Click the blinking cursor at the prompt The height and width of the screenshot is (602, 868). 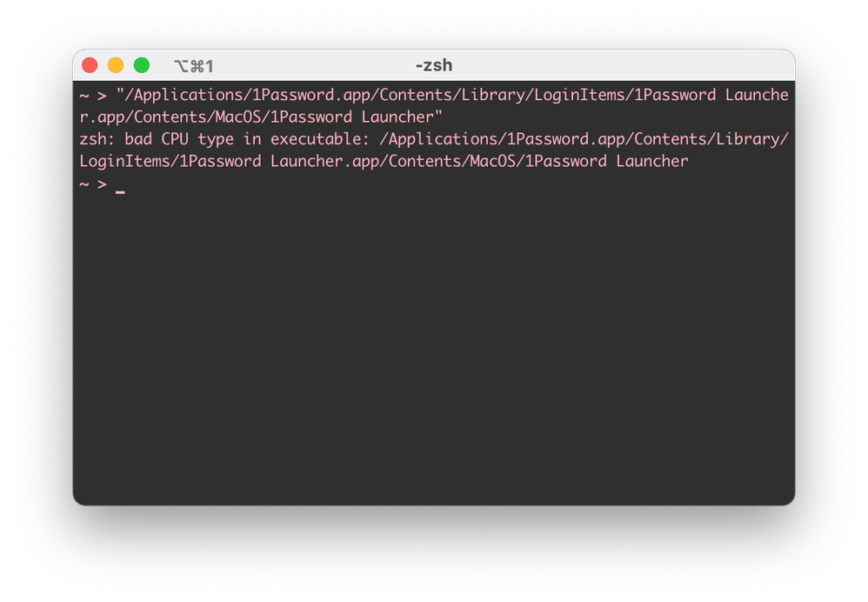click(120, 185)
